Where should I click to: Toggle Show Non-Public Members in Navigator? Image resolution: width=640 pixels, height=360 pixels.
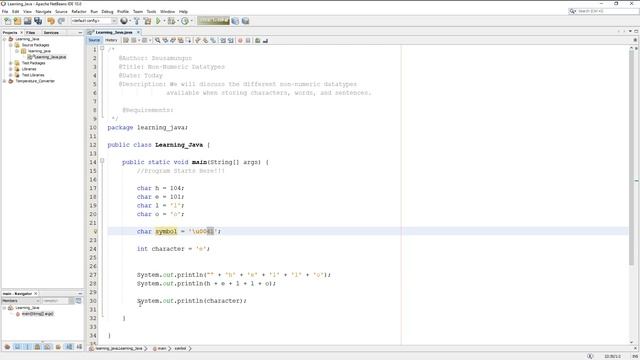(37, 347)
